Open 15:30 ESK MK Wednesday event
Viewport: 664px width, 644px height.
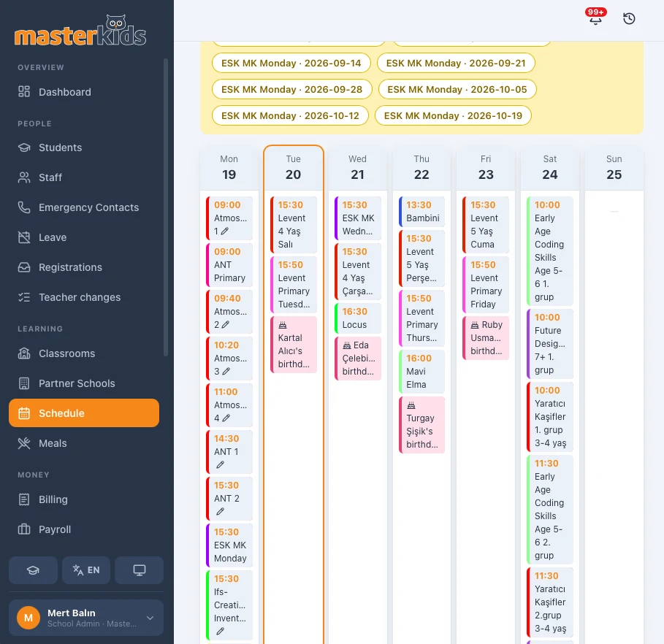tap(358, 218)
